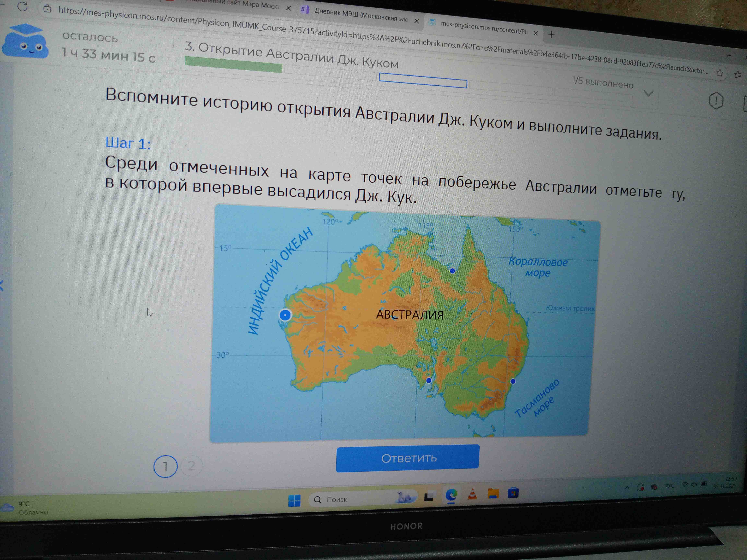This screenshot has width=747, height=560.
Task: Select the selected west coast map point
Action: tap(285, 315)
